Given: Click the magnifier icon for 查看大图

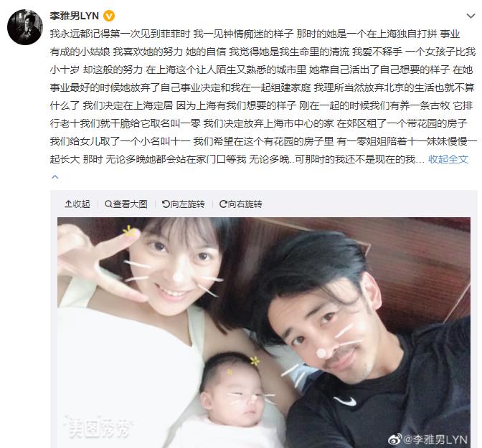Looking at the screenshot, I should coord(108,204).
